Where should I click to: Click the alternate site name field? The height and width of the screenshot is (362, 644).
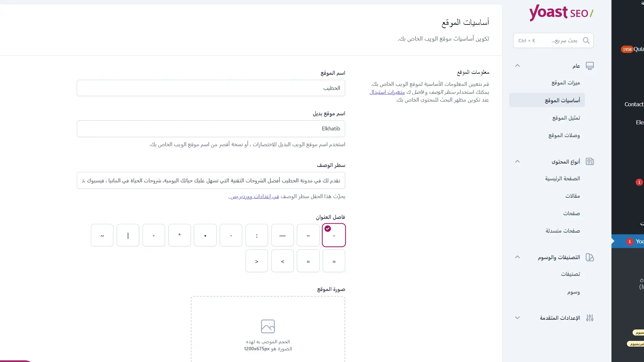tap(211, 129)
